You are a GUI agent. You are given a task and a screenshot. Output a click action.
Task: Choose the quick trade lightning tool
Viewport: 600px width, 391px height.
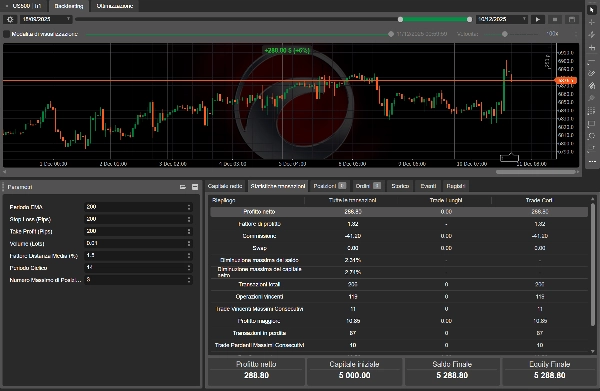pyautogui.click(x=592, y=35)
